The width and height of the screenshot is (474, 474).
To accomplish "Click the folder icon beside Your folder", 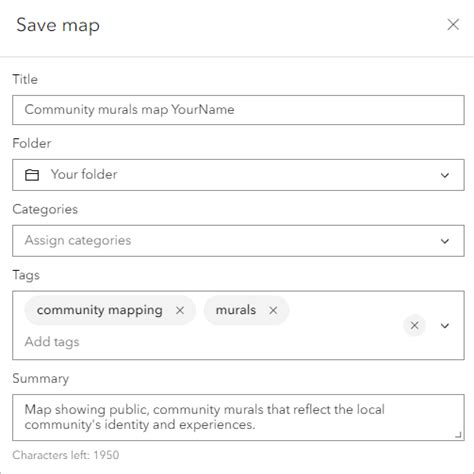I will tap(32, 175).
